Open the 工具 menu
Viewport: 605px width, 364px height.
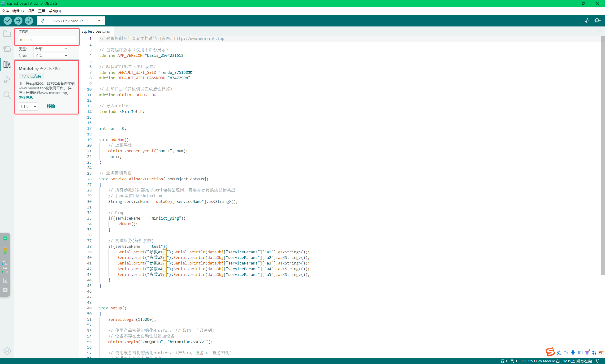[41, 11]
